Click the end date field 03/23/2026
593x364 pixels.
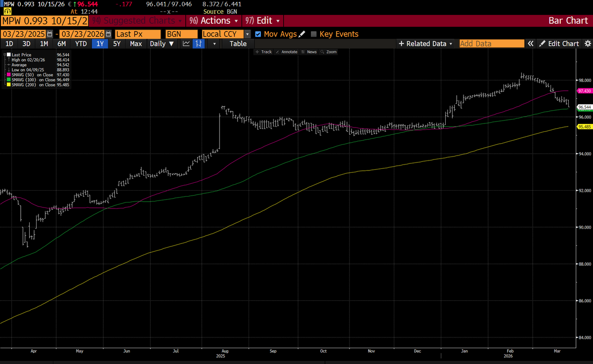pyautogui.click(x=82, y=34)
